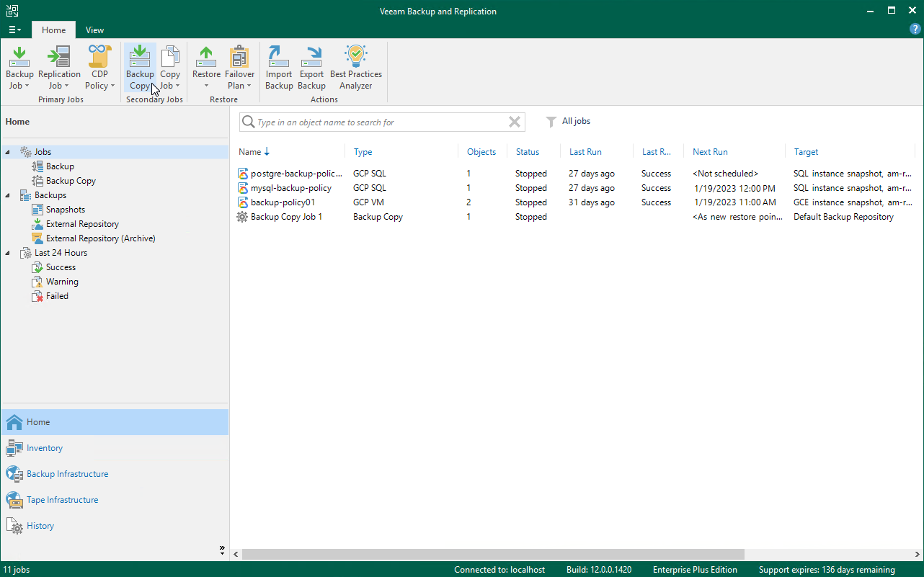The width and height of the screenshot is (924, 577).
Task: Select the Backup Copy node under Jobs
Action: [x=71, y=181]
